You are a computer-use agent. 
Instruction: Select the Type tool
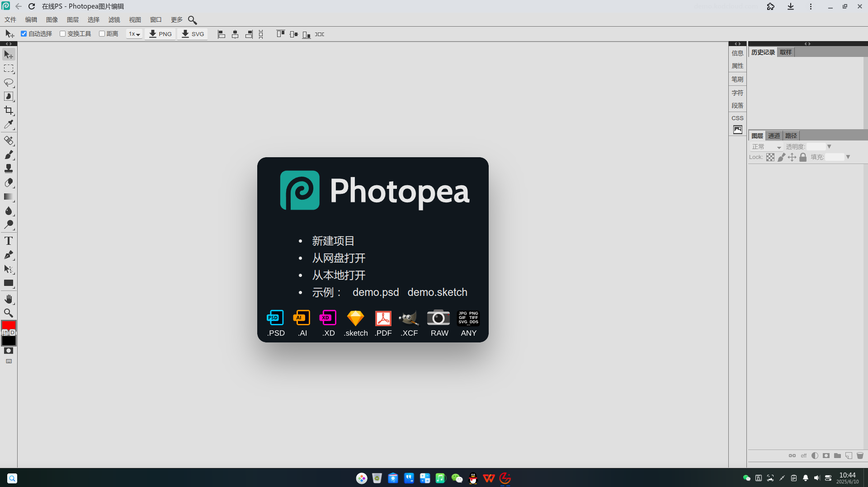[9, 241]
